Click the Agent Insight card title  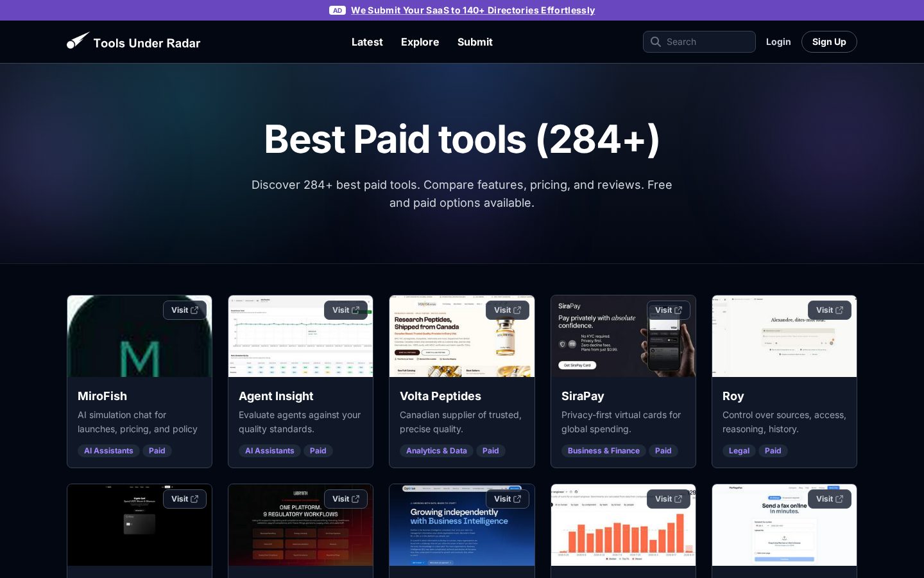tap(276, 396)
